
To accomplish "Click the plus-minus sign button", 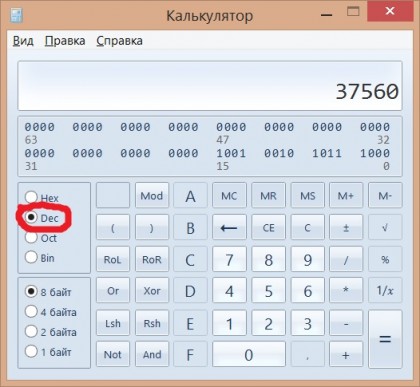I will 346,227.
